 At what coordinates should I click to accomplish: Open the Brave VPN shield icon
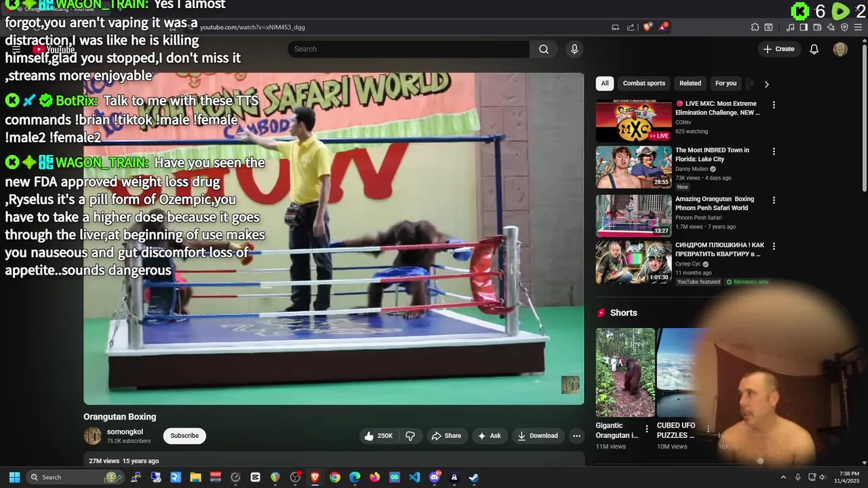point(844,27)
